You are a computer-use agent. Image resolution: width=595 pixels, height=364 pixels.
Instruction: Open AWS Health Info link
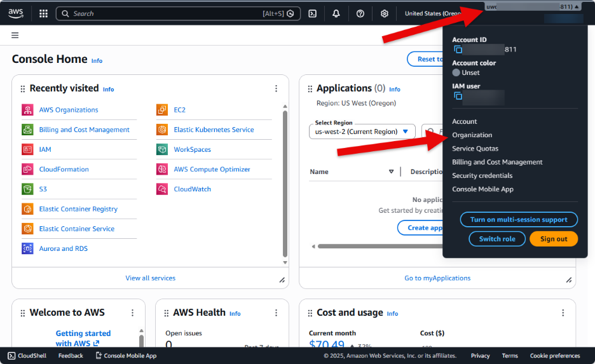coord(235,314)
